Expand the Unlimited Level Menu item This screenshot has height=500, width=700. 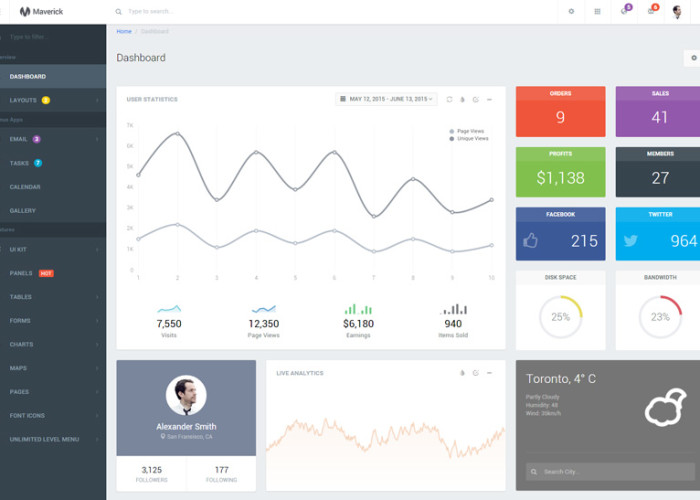(x=53, y=439)
